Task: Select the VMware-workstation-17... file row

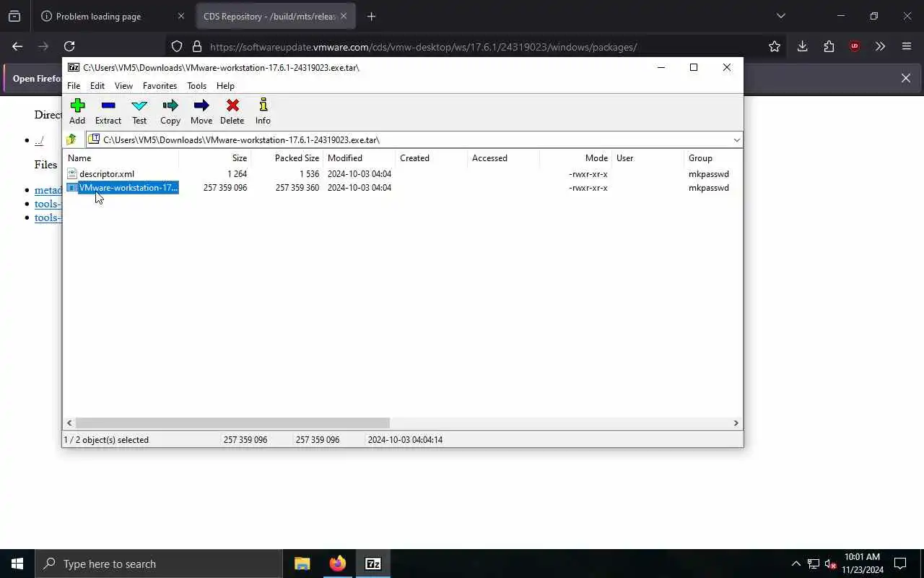Action: (403, 188)
